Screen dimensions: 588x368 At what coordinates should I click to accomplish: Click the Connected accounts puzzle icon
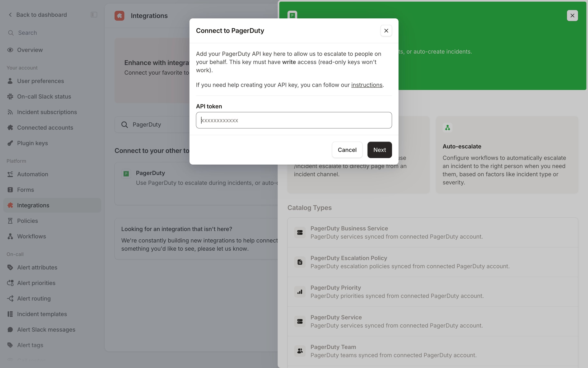[10, 128]
